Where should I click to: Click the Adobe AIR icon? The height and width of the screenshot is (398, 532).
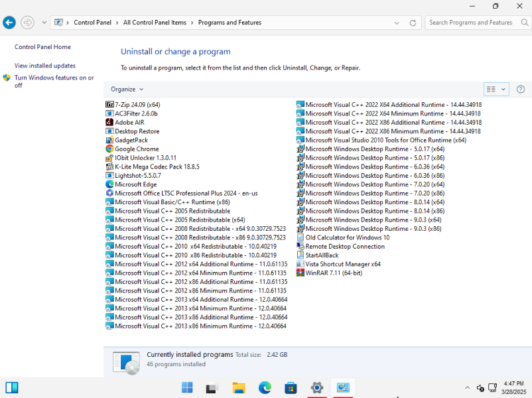click(109, 122)
